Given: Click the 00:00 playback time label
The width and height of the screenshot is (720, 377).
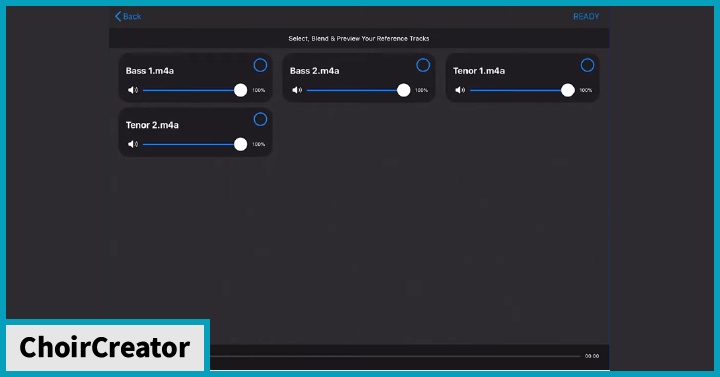Looking at the screenshot, I should coord(592,356).
